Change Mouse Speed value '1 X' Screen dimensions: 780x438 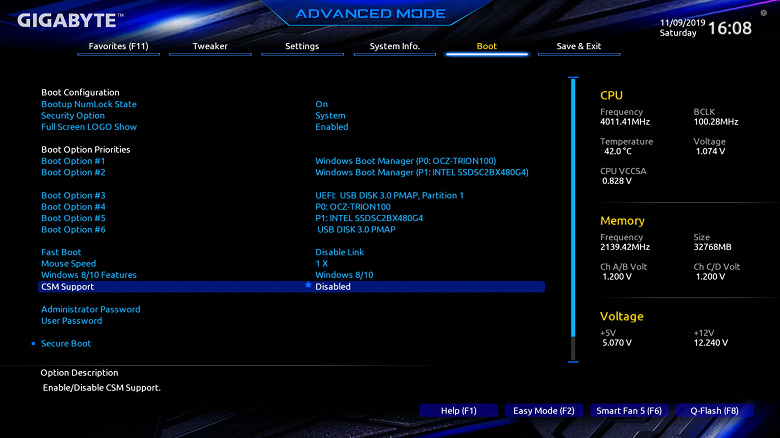321,263
